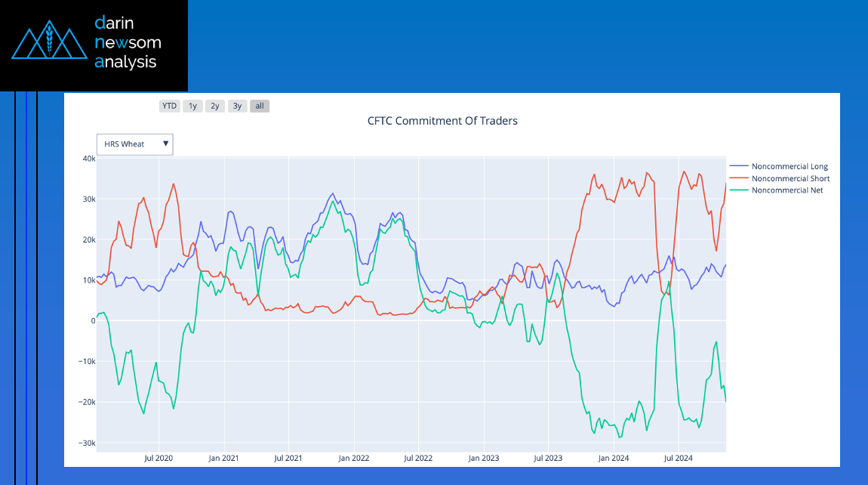Set the time range to 2y
The width and height of the screenshot is (868, 485).
tap(215, 106)
